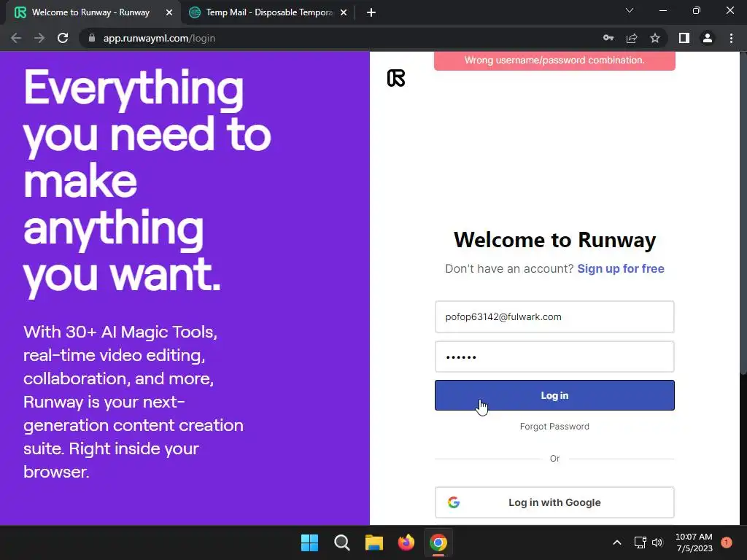Viewport: 747px width, 560px height.
Task: Click the volume speaker tray icon
Action: [657, 542]
